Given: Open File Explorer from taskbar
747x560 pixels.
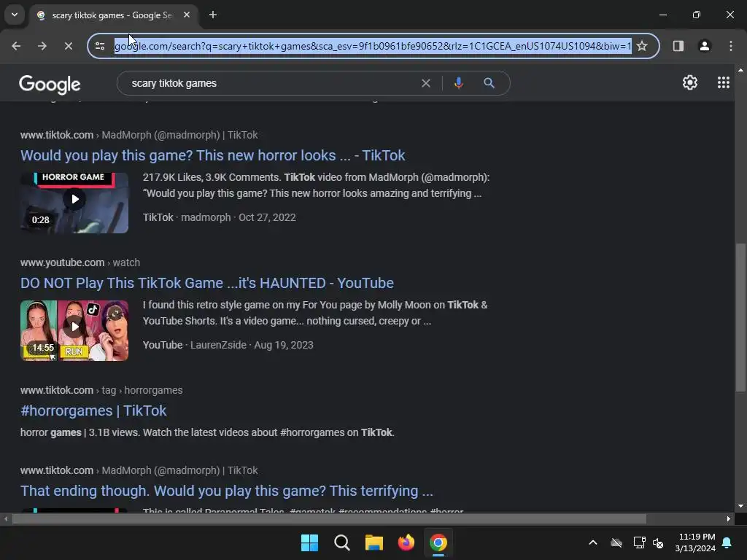Looking at the screenshot, I should [x=374, y=542].
